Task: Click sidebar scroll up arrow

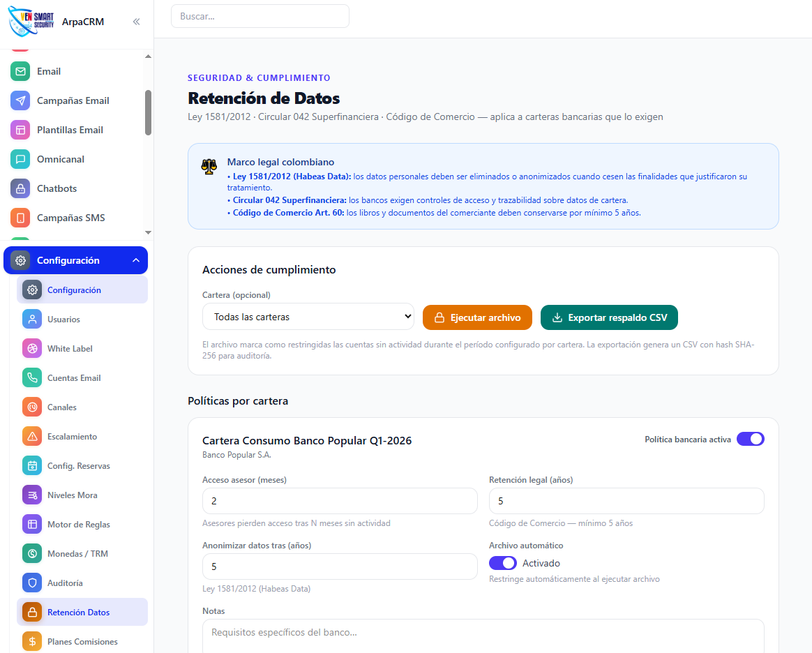Action: tap(148, 56)
